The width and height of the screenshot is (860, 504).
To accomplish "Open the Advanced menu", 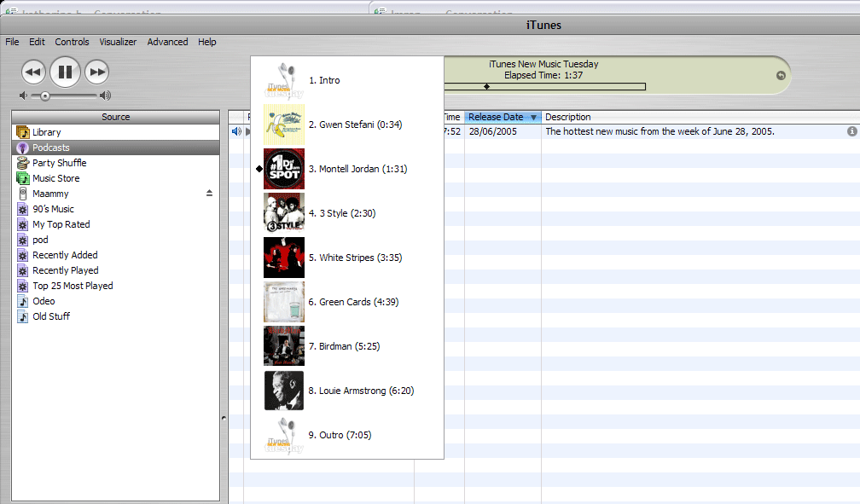I will tap(167, 42).
